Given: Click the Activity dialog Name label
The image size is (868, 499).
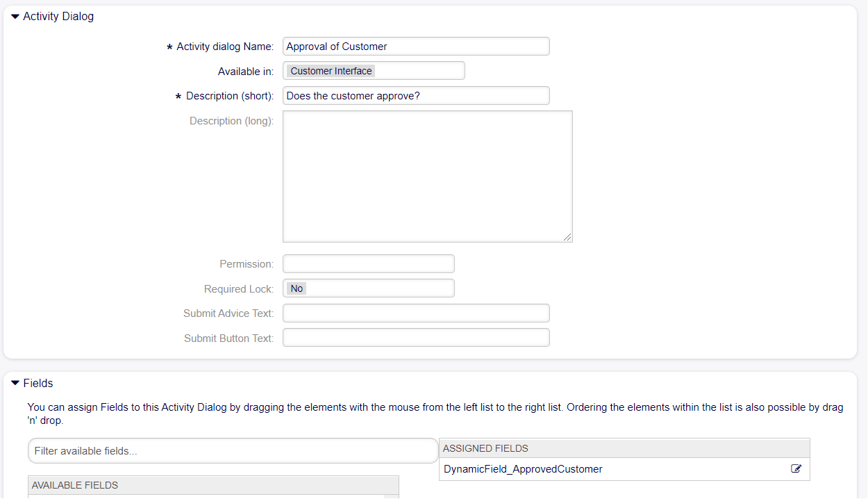Looking at the screenshot, I should pos(225,47).
